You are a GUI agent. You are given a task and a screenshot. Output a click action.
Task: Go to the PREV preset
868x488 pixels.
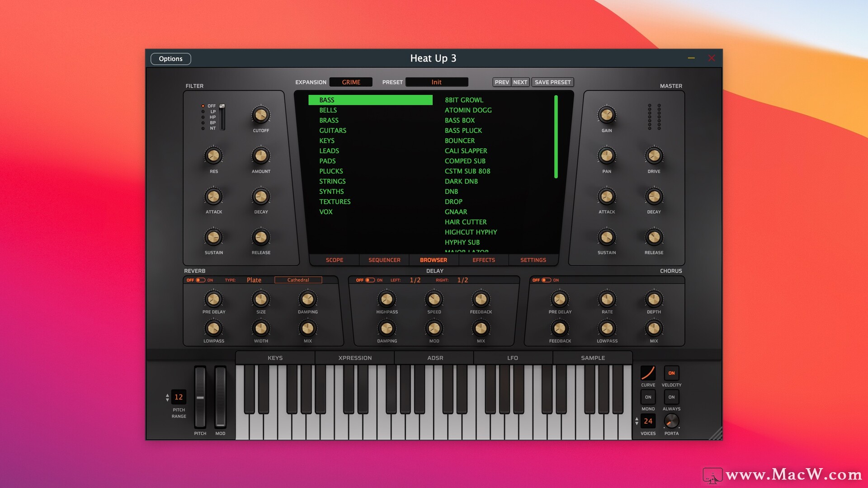tap(502, 82)
